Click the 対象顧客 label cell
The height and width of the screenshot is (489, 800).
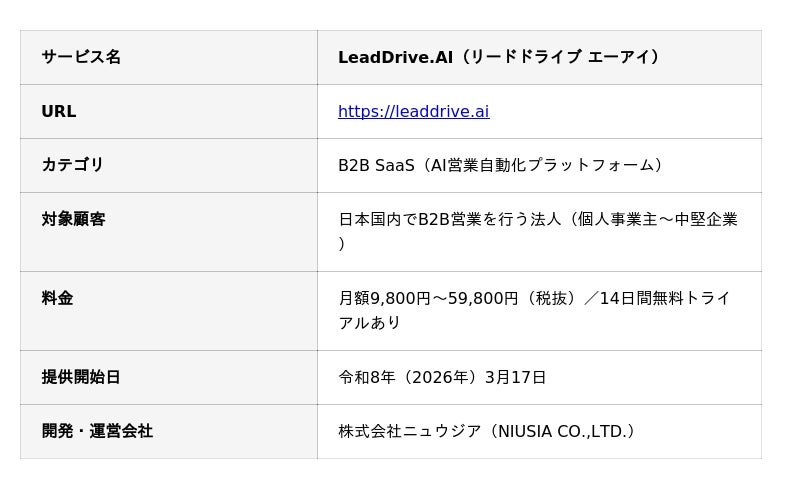73,219
